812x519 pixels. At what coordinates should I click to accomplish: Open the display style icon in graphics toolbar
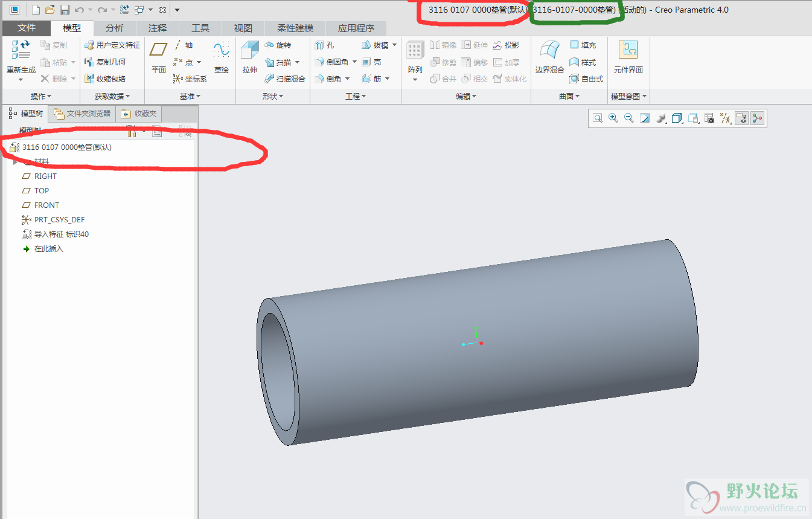click(x=660, y=118)
